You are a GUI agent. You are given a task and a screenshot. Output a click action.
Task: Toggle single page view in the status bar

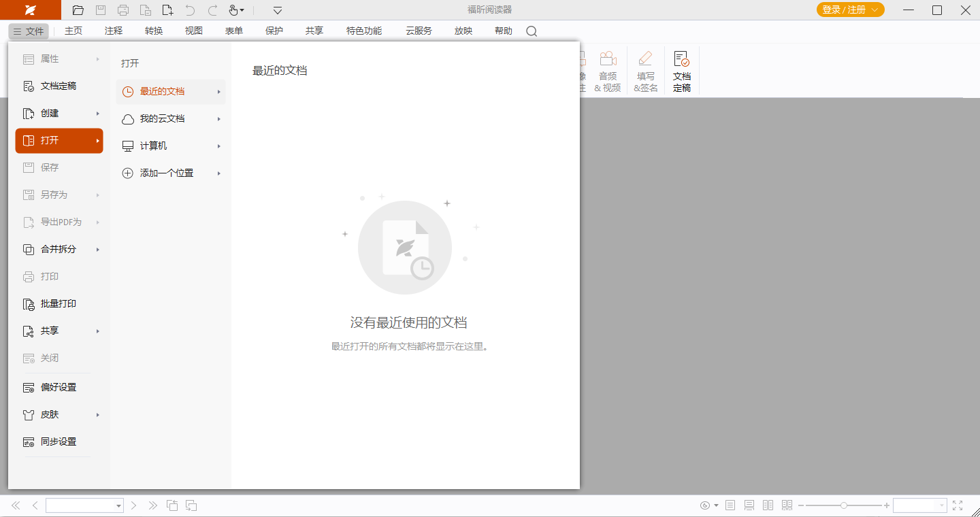pyautogui.click(x=731, y=505)
